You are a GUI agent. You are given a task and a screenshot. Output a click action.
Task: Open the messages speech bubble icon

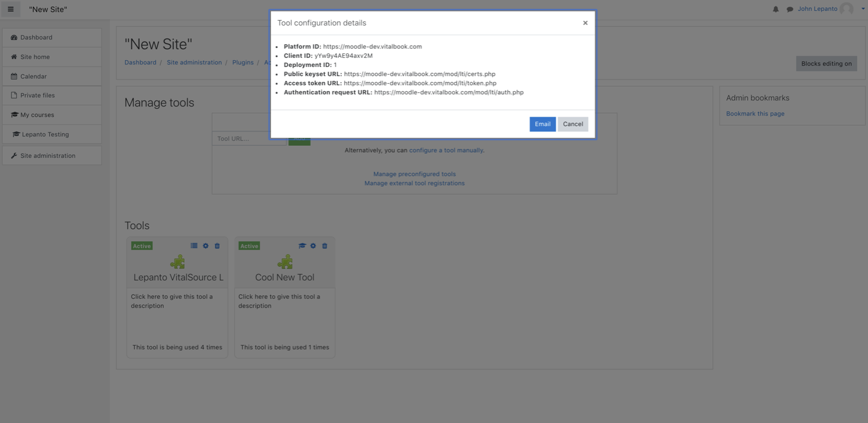790,9
